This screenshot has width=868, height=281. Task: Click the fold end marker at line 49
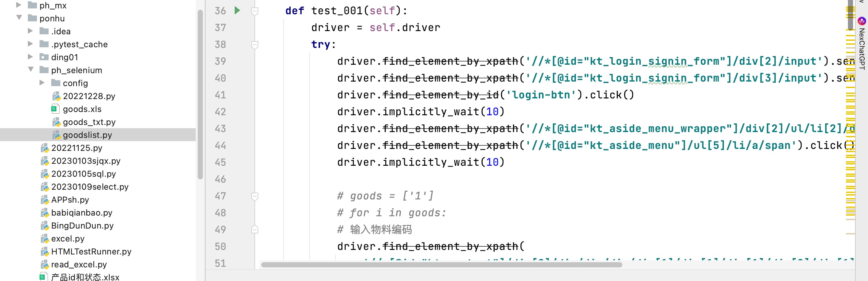[255, 229]
